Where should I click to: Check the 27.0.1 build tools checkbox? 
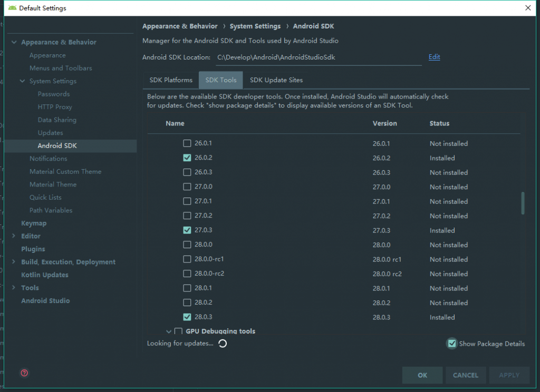click(187, 201)
